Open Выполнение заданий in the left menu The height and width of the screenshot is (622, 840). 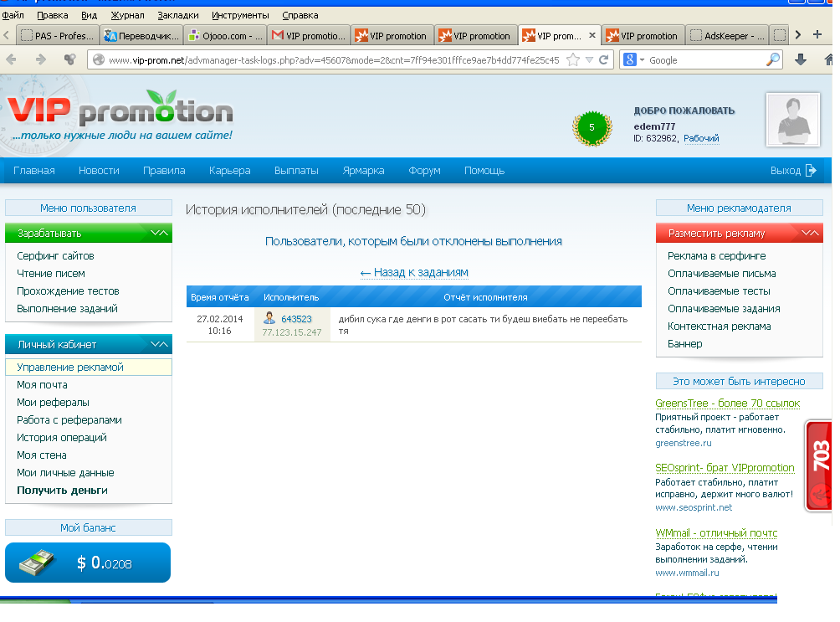point(67,308)
